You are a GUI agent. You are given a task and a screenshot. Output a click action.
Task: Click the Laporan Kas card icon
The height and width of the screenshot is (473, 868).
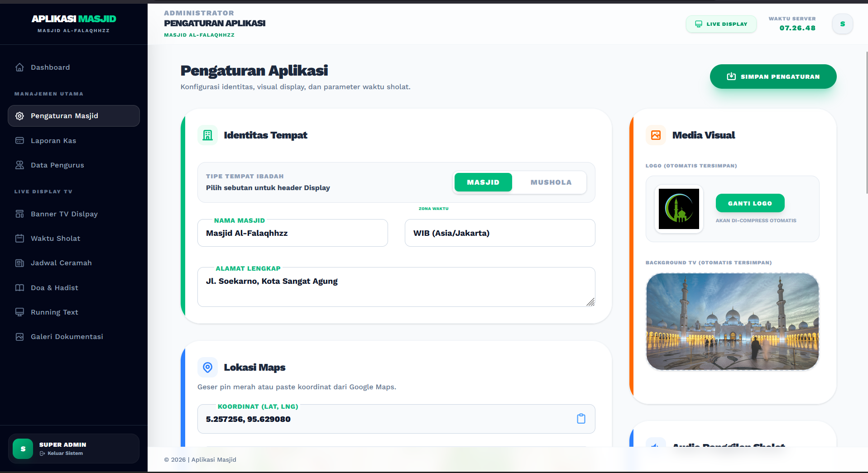pyautogui.click(x=19, y=141)
